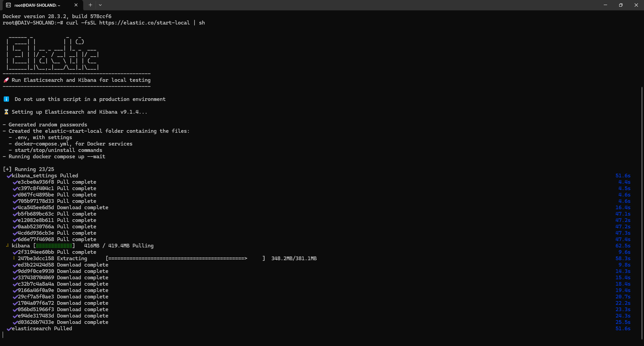
Task: Click the 'start/stop/uninstall commands' line
Action: point(55,150)
